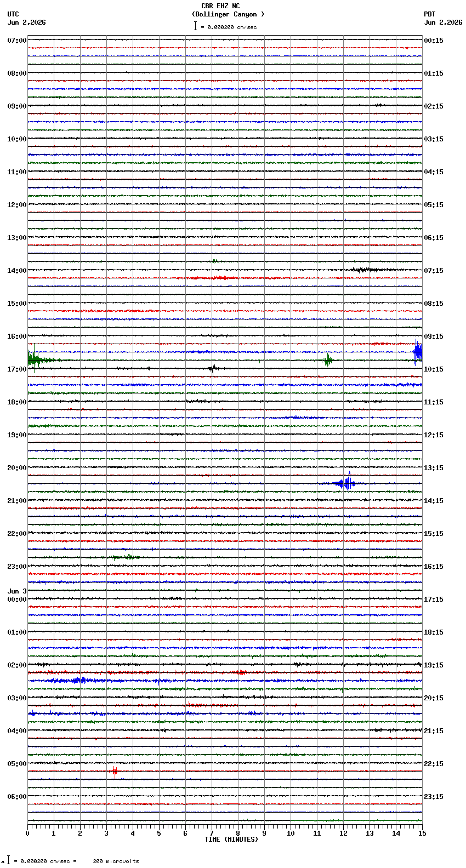The width and height of the screenshot is (466, 868).
Task: Click the '13:00' UTC time label
Action: click(x=17, y=238)
